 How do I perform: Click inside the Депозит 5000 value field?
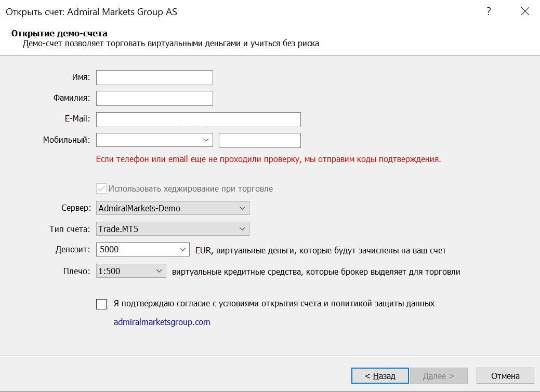click(x=137, y=250)
